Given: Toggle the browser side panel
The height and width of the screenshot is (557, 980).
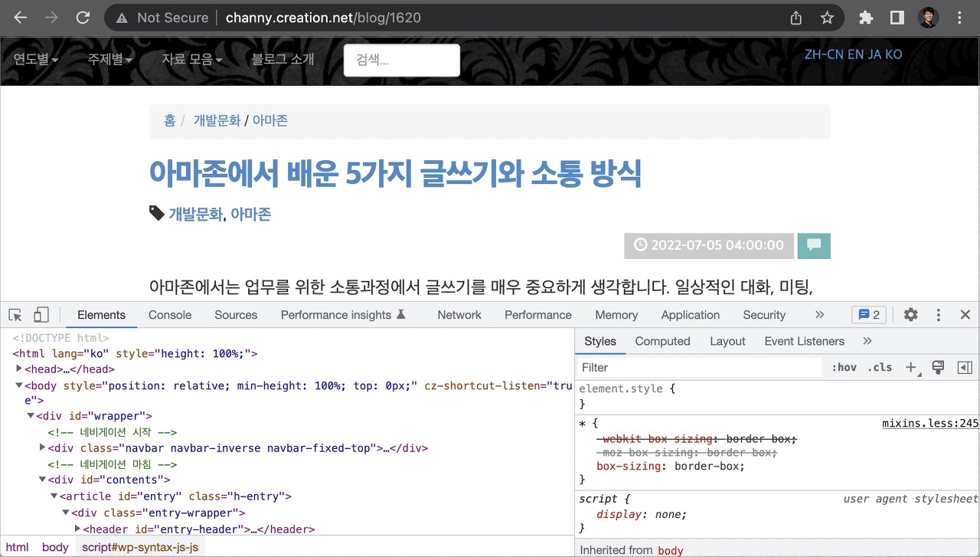Looking at the screenshot, I should click(897, 18).
